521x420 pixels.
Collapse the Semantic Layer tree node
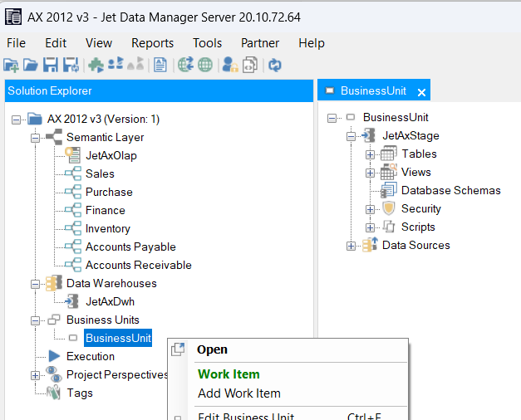pos(35,138)
